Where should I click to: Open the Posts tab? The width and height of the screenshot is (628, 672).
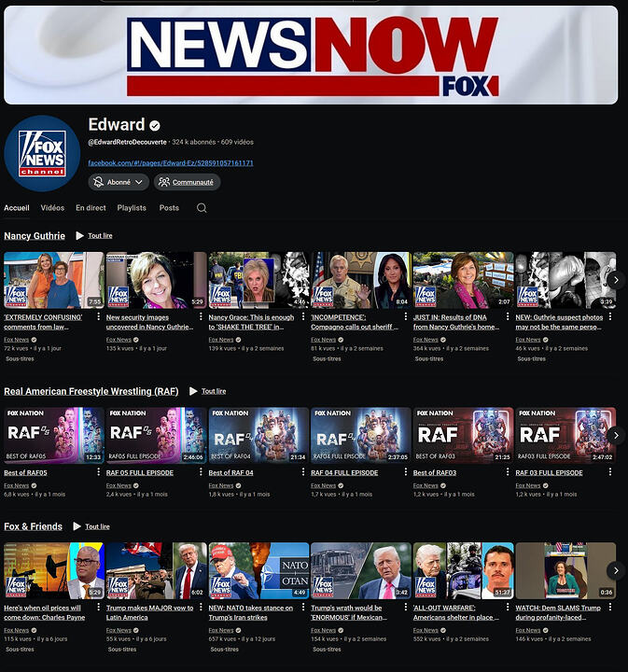pyautogui.click(x=169, y=208)
